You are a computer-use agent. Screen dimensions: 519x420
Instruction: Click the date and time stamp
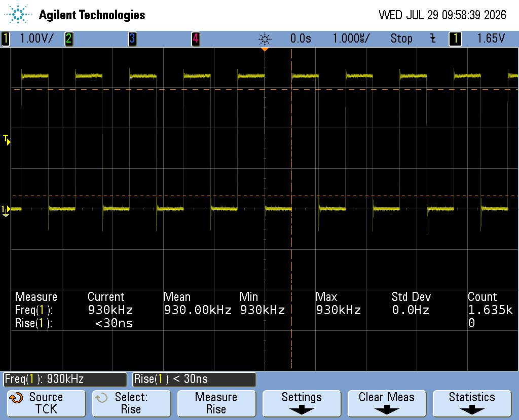pos(442,15)
